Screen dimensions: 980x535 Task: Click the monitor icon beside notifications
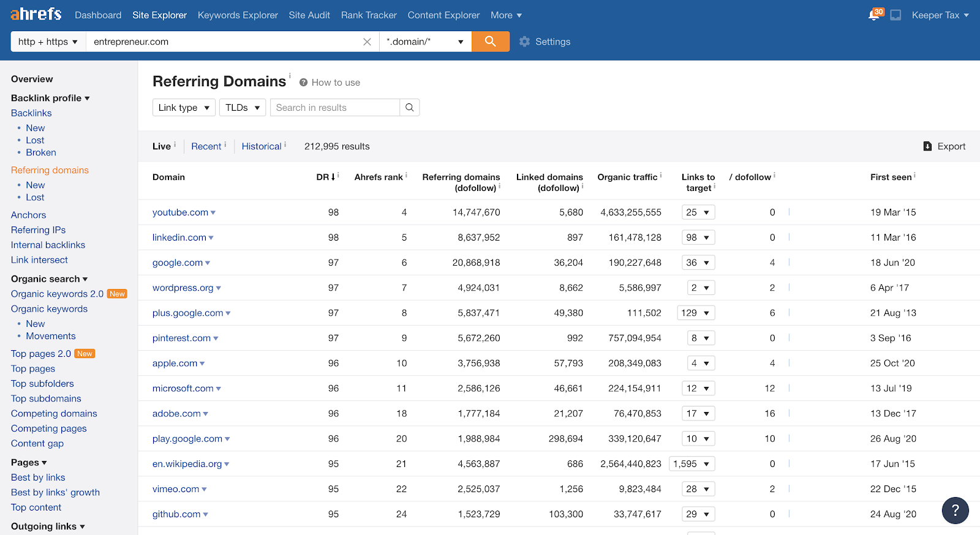[895, 15]
